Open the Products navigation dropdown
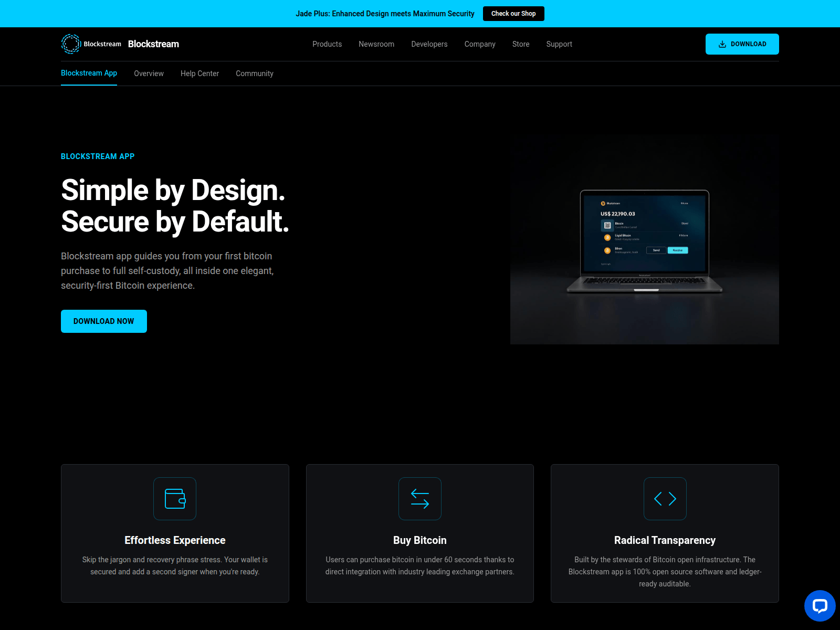The width and height of the screenshot is (840, 630). coord(327,44)
